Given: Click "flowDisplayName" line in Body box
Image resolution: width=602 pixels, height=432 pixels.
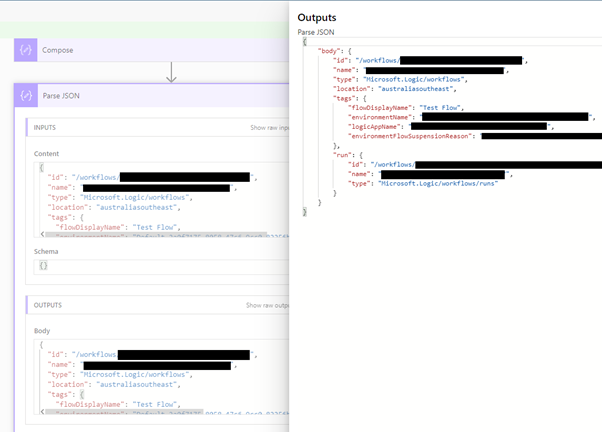Looking at the screenshot, I should coord(118,404).
